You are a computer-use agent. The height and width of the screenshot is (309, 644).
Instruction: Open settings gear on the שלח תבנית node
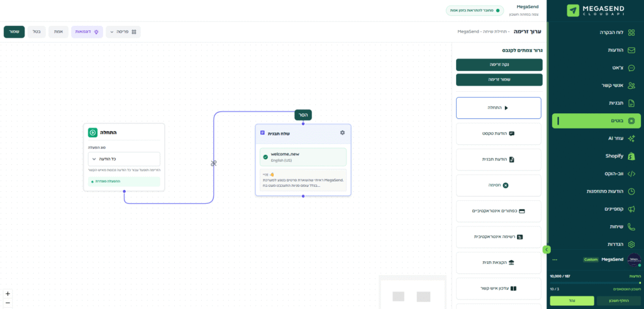tap(342, 133)
